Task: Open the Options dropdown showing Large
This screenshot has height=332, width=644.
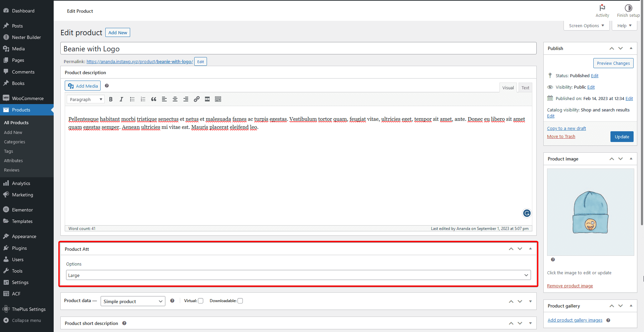Action: 298,275
